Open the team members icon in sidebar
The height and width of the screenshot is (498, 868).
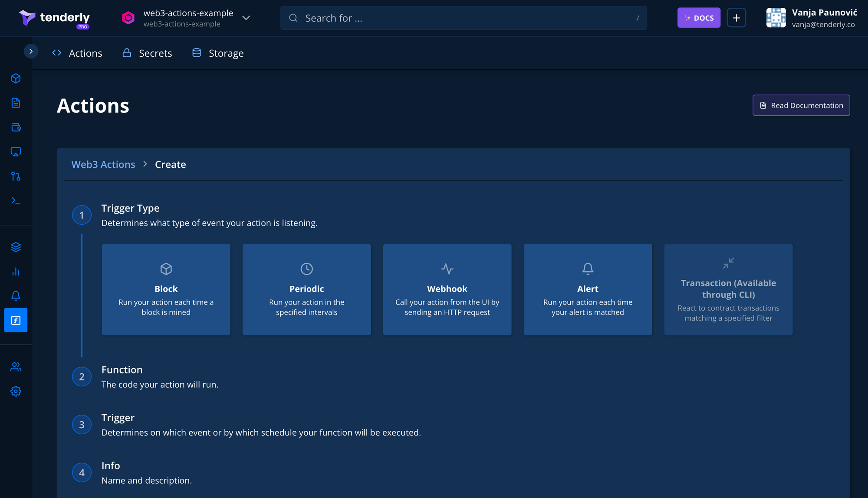click(x=16, y=367)
